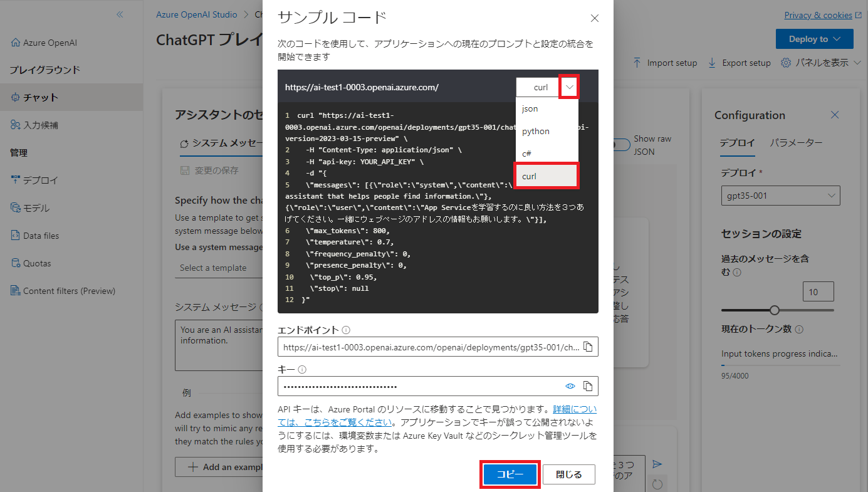Click Export setup in the toolbar
Image resolution: width=868 pixels, height=492 pixels.
click(739, 63)
